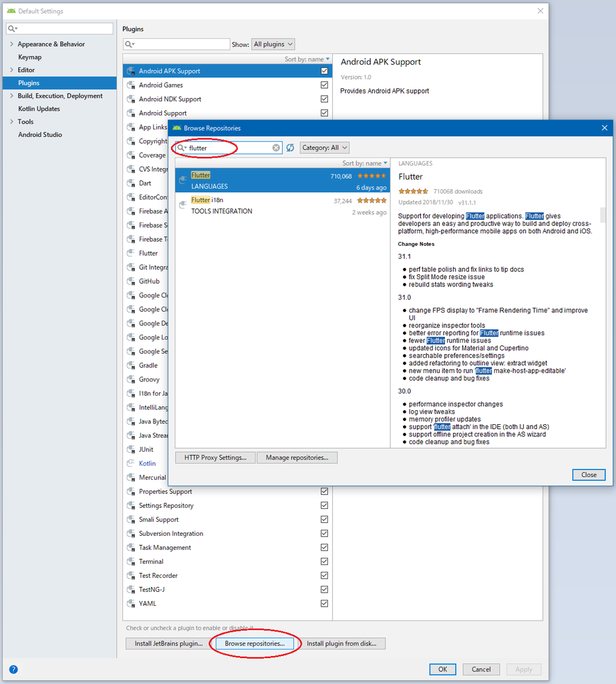Screen dimensions: 616x684
Task: Open Sort by name in Plugins list
Action: (307, 59)
